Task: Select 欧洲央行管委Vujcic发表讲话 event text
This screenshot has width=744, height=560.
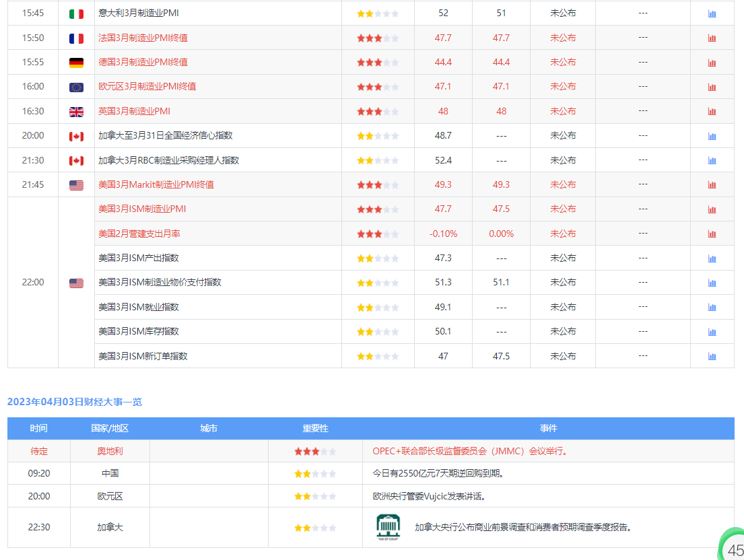Action: (429, 496)
